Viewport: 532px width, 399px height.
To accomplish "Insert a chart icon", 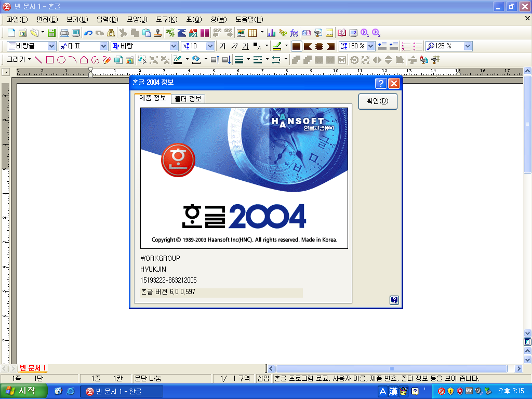I will tap(271, 33).
